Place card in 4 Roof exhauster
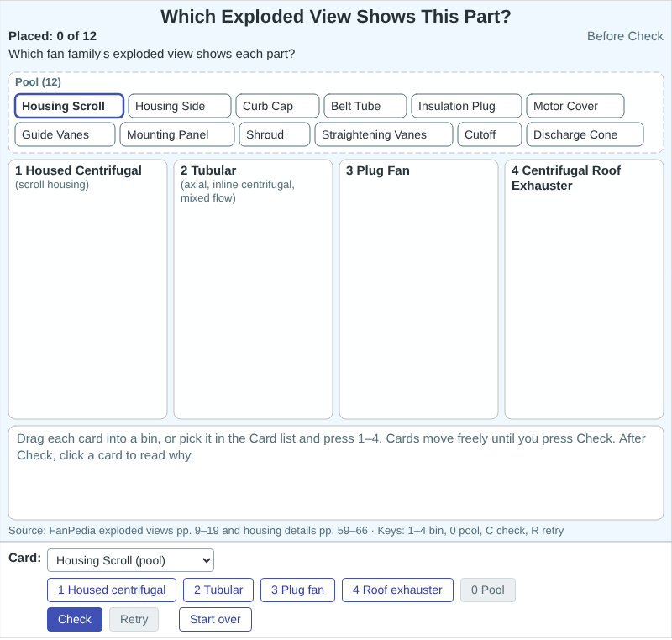The width and height of the screenshot is (672, 640). pyautogui.click(x=397, y=590)
